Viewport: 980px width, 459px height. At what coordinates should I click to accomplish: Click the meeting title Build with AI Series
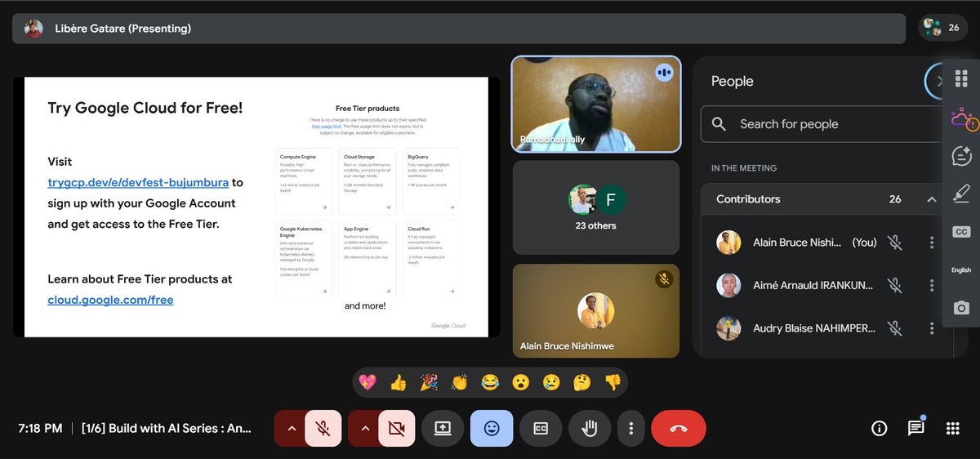(167, 428)
